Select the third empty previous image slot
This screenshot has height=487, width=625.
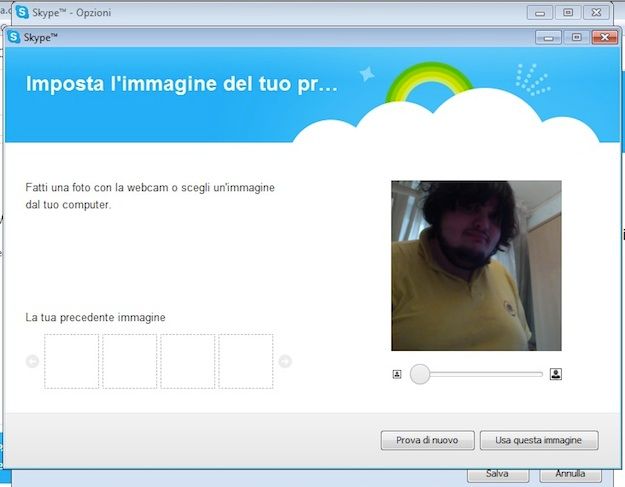pos(187,361)
